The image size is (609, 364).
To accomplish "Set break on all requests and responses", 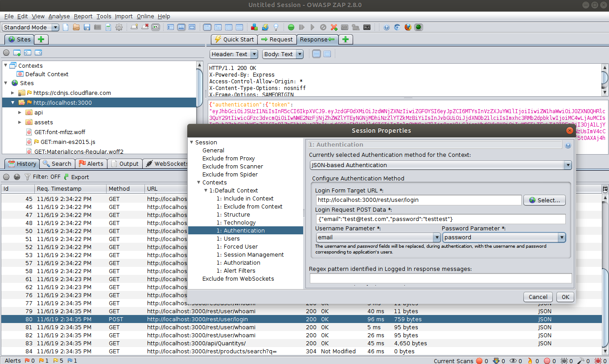I will click(291, 27).
